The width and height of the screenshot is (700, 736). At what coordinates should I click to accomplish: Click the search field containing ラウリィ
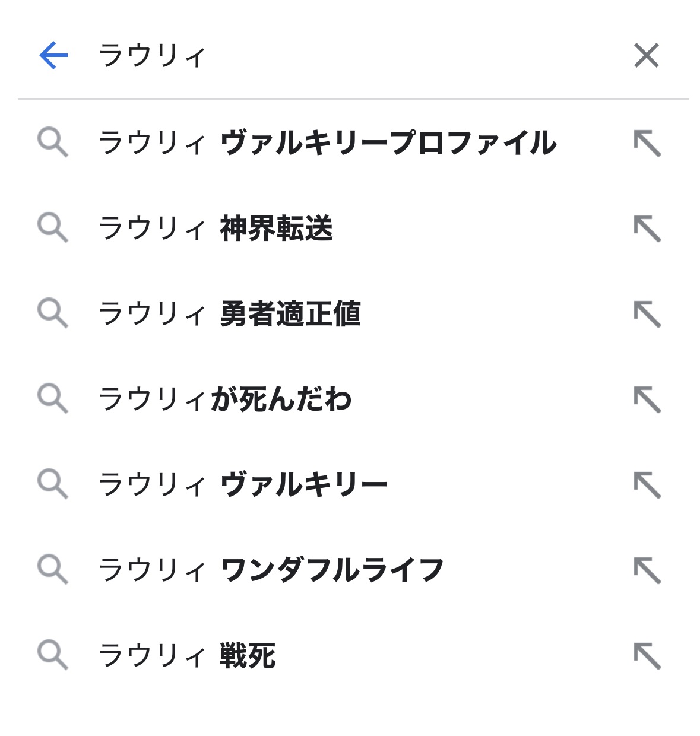coord(356,56)
